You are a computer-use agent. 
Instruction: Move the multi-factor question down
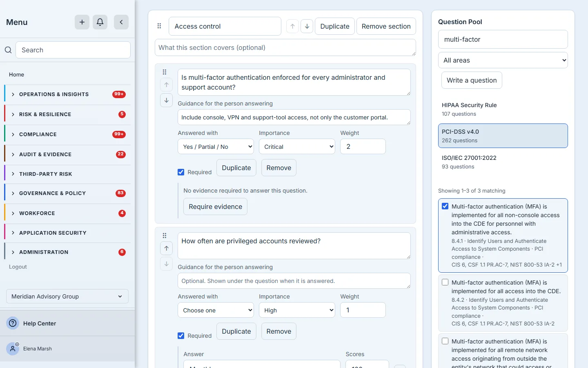click(167, 100)
